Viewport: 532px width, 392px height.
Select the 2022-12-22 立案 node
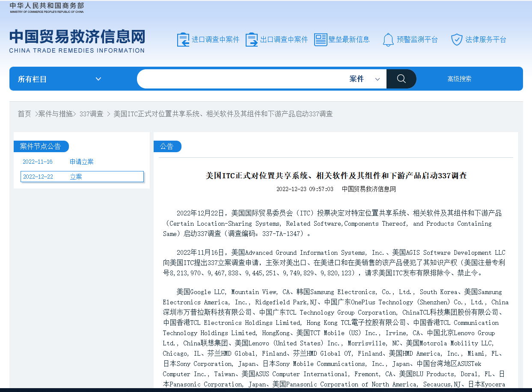pyautogui.click(x=82, y=177)
